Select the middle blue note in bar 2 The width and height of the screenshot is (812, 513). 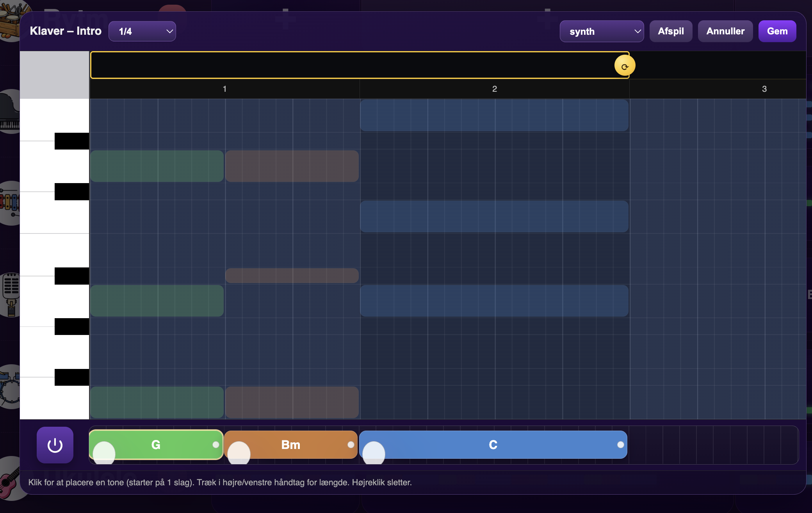(x=494, y=216)
